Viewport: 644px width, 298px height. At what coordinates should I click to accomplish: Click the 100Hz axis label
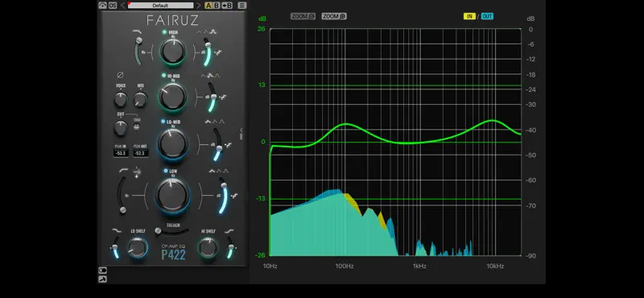tap(345, 266)
